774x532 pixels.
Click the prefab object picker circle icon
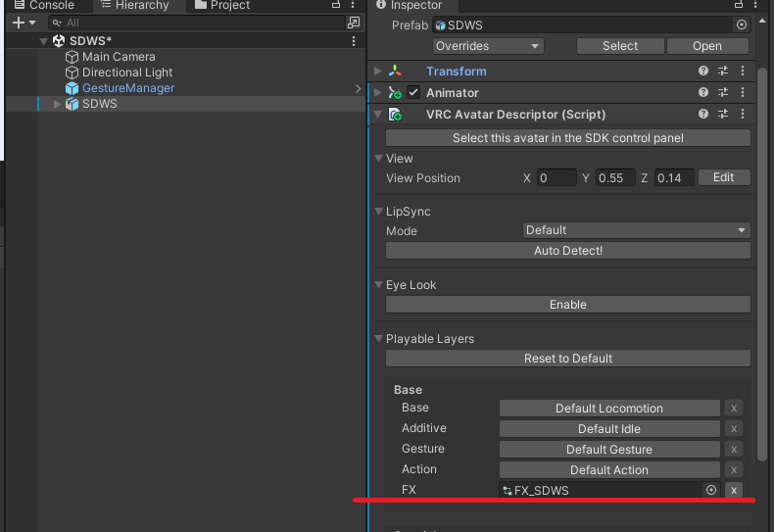tap(741, 24)
